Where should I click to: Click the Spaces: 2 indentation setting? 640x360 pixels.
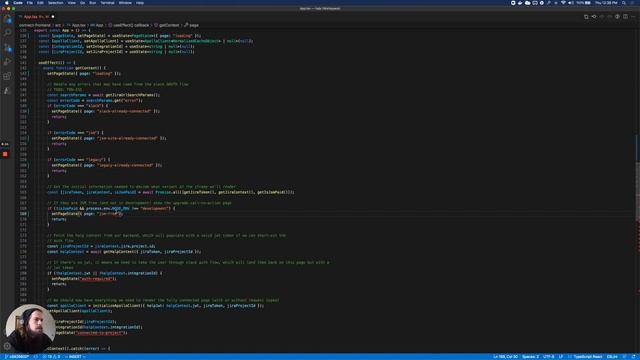coord(530,357)
